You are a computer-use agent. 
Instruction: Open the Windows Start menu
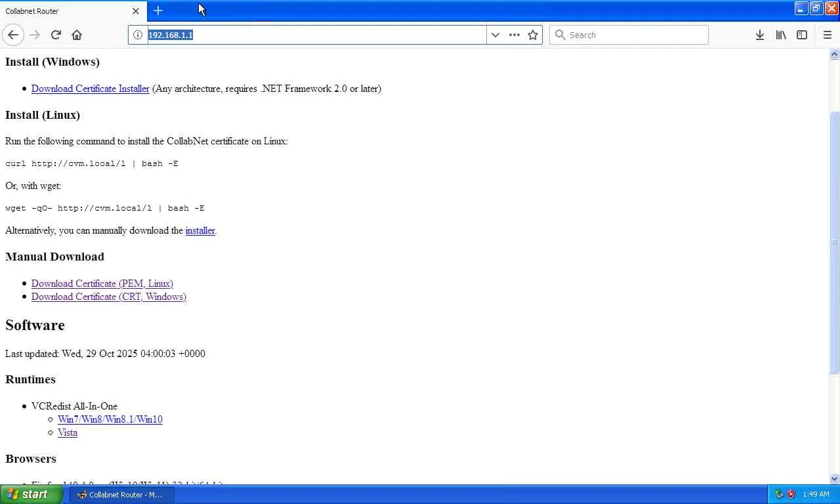pos(31,495)
